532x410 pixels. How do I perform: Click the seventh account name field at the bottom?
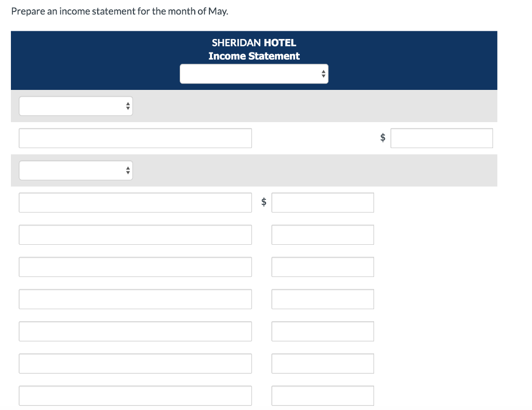(x=136, y=395)
